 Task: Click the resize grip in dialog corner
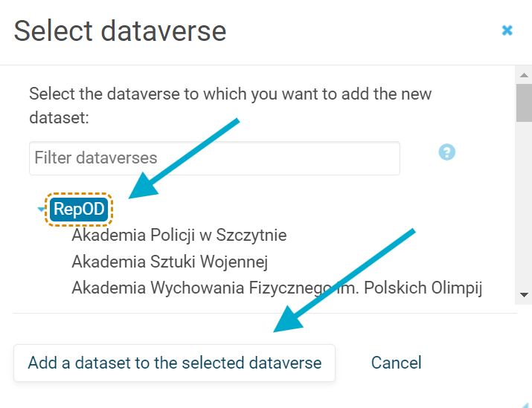528,404
